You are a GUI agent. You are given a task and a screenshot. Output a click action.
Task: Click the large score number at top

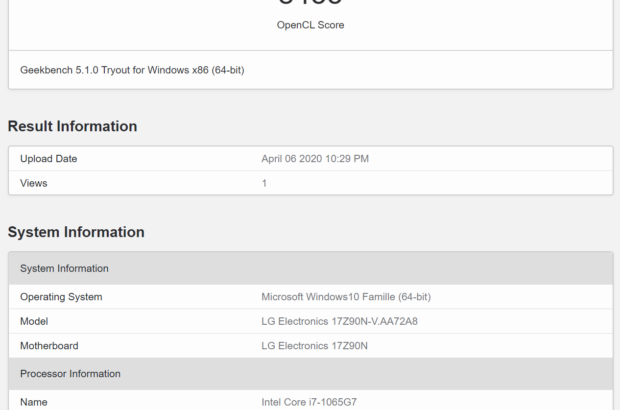coord(310,4)
